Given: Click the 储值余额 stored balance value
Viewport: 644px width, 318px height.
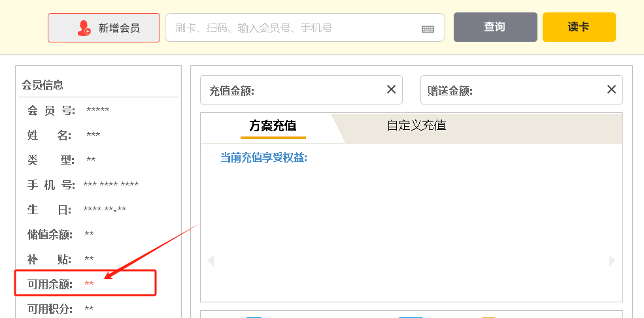Looking at the screenshot, I should click(89, 234).
